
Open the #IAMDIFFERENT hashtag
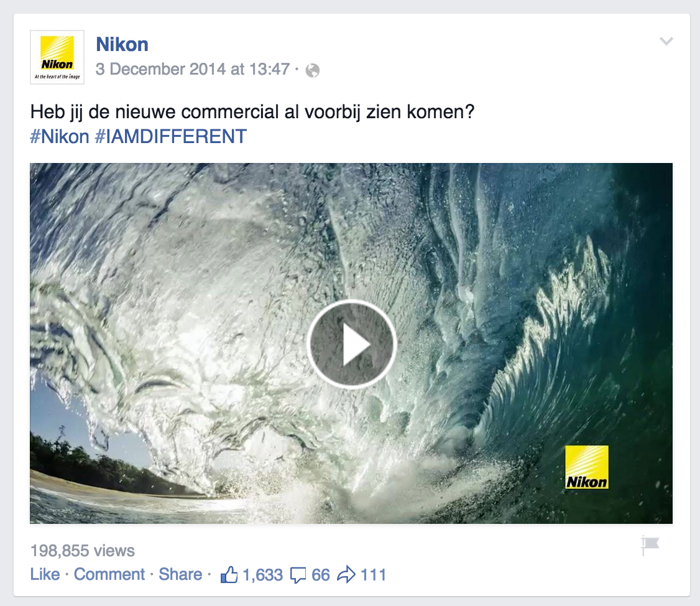[170, 137]
